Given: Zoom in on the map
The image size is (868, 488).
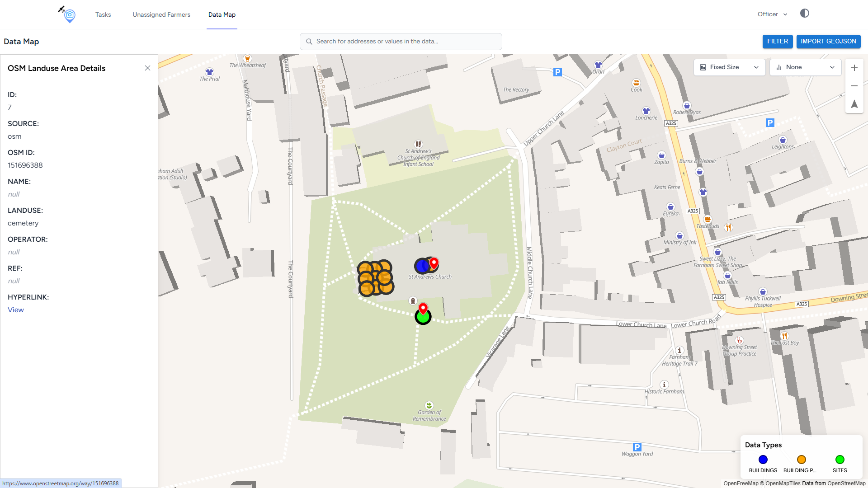Looking at the screenshot, I should [854, 68].
